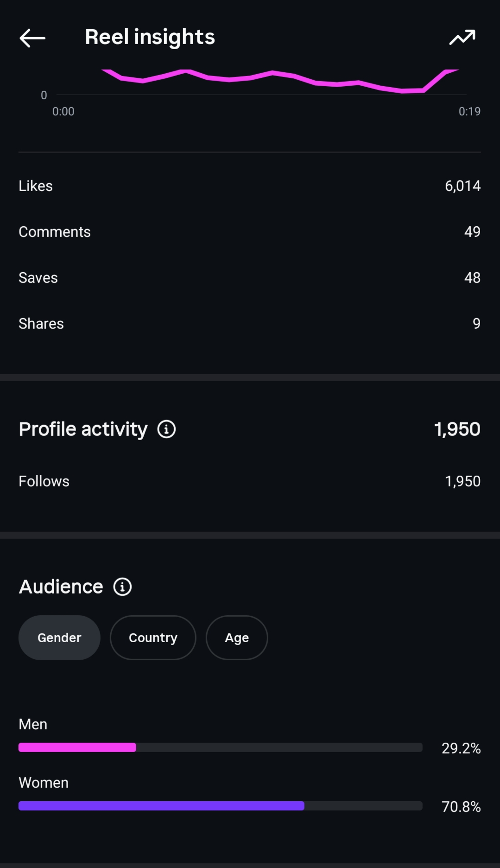
Task: Open Audience info icon
Action: point(122,587)
